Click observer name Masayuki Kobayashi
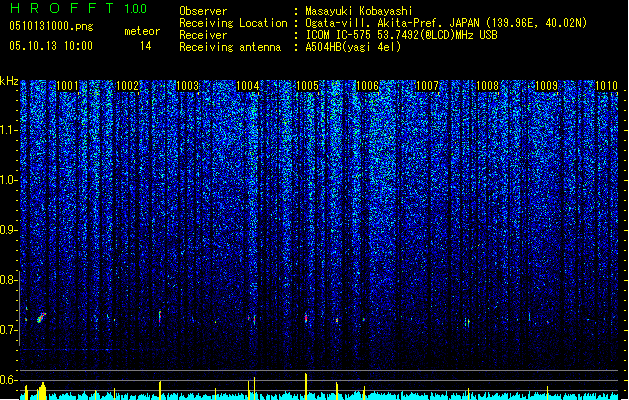 pos(359,11)
